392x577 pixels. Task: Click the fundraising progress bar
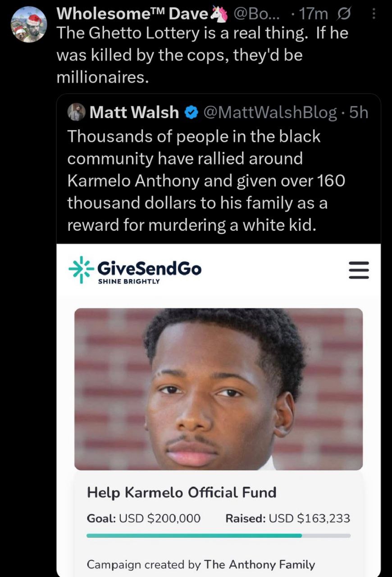click(219, 536)
